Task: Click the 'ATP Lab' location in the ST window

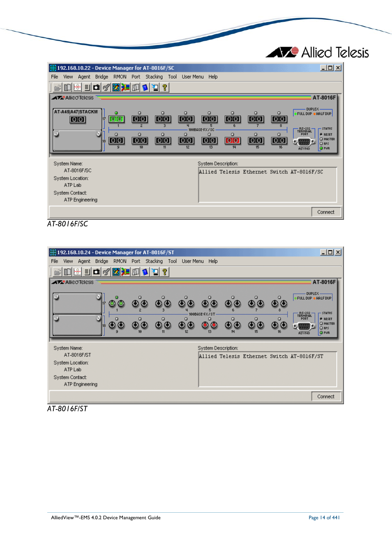Action: pyautogui.click(x=73, y=370)
